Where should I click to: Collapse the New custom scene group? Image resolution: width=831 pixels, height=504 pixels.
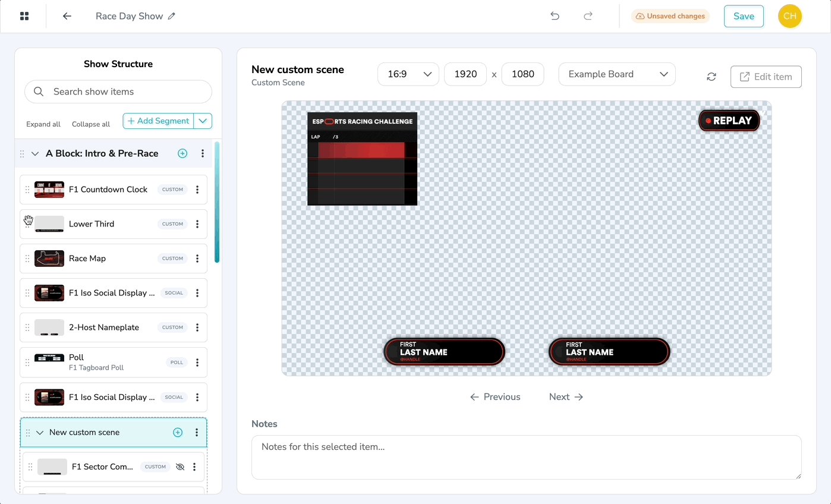(40, 433)
